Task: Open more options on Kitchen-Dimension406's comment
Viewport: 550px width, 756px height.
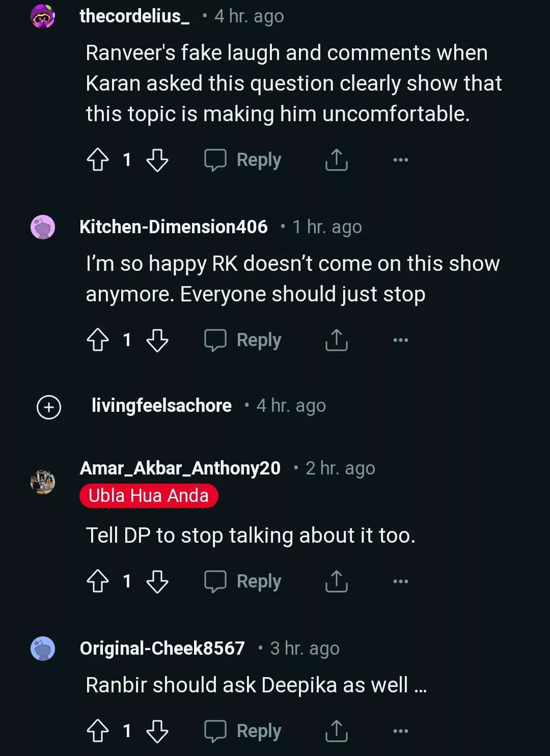Action: [400, 340]
